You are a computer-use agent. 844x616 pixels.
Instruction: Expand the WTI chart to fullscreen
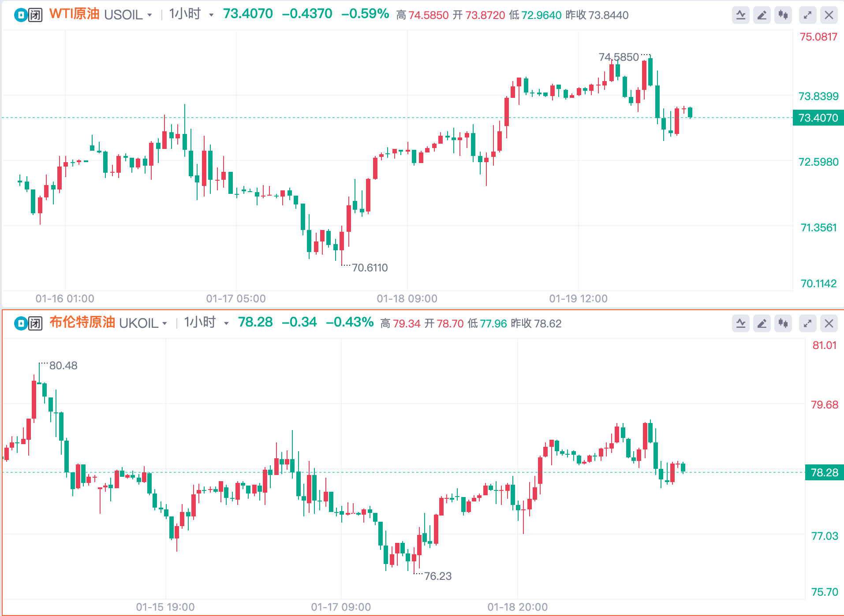coord(807,15)
